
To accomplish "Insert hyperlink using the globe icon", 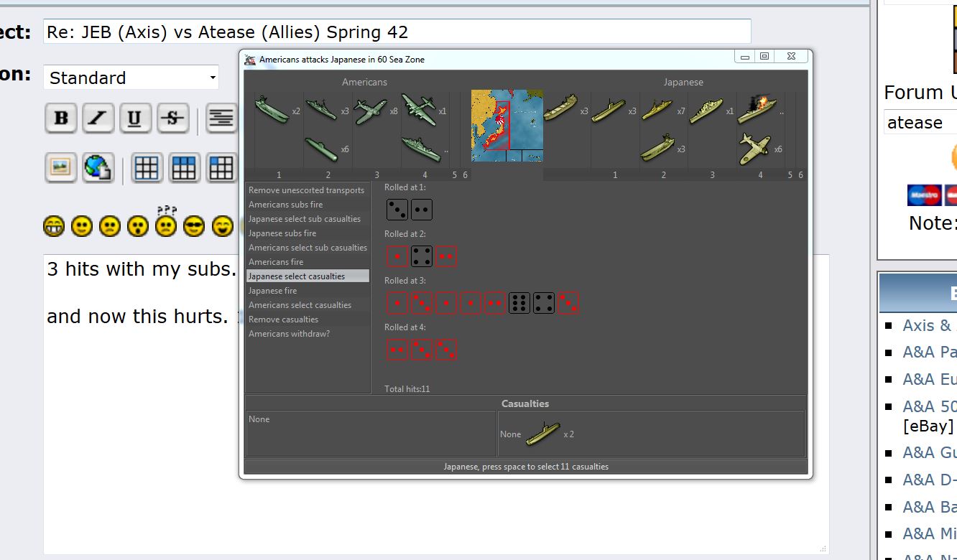I will [x=98, y=168].
